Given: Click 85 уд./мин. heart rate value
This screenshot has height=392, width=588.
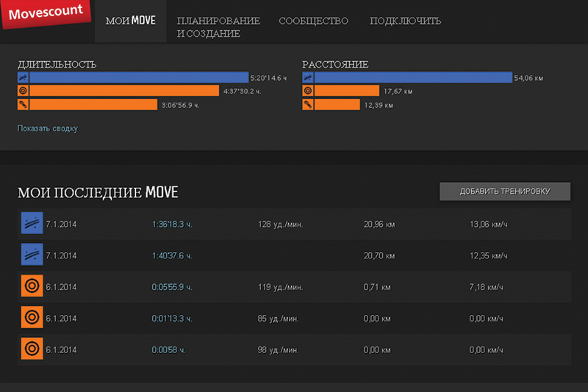Looking at the screenshot, I should [x=278, y=319].
